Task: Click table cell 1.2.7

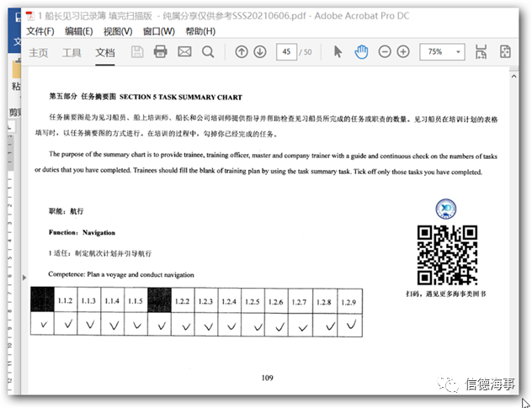Action: (300, 302)
